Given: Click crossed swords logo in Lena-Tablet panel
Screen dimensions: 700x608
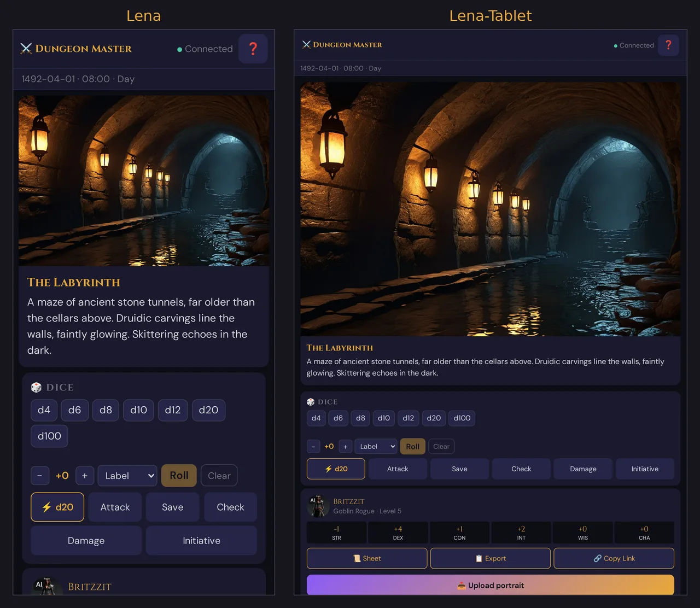Looking at the screenshot, I should (306, 45).
